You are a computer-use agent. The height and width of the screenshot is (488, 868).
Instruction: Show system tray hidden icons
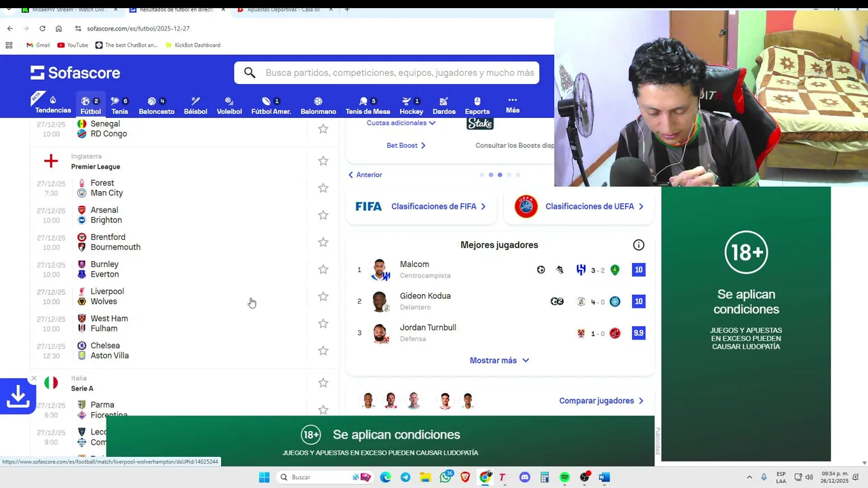click(x=749, y=477)
